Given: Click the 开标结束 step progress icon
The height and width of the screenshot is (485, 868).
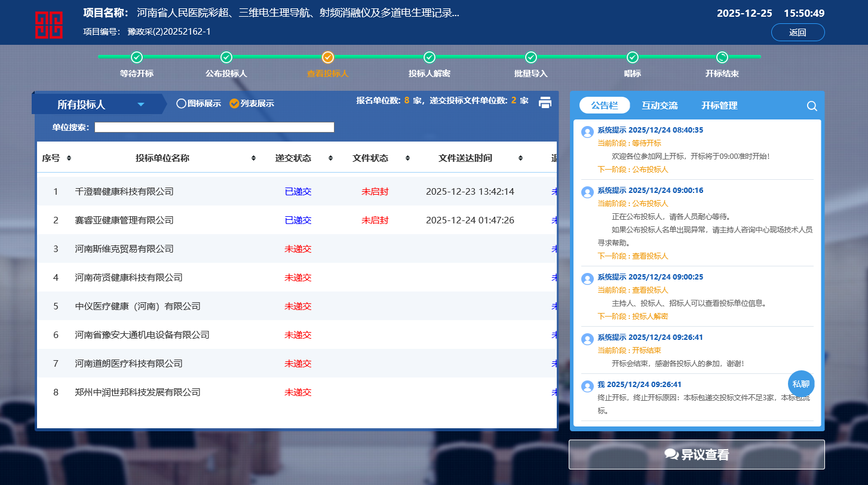Looking at the screenshot, I should click(722, 57).
